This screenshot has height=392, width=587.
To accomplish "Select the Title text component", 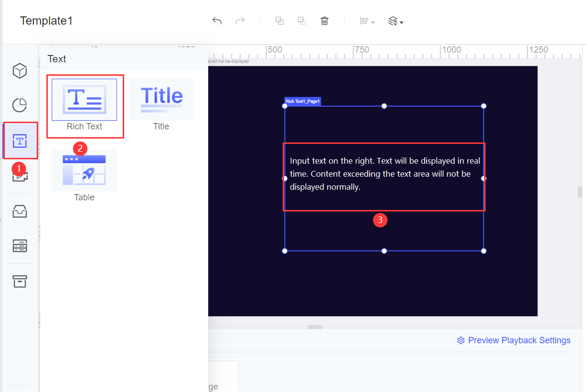I will point(161,99).
